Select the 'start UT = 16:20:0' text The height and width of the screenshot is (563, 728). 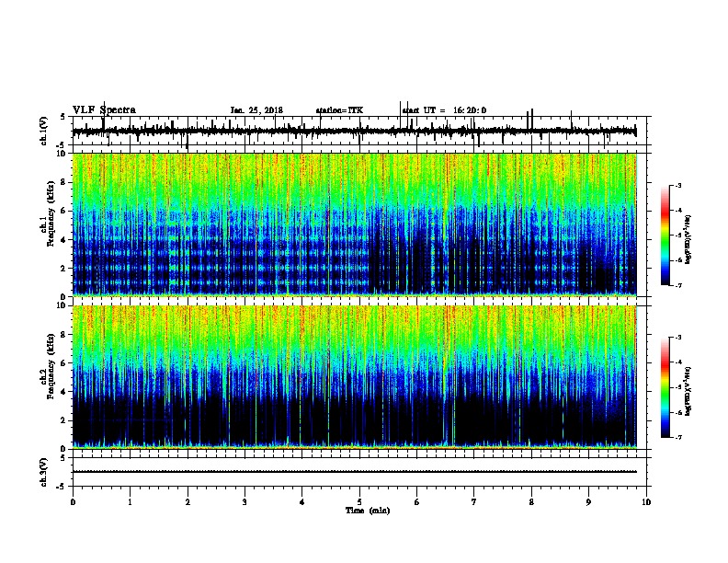click(444, 110)
